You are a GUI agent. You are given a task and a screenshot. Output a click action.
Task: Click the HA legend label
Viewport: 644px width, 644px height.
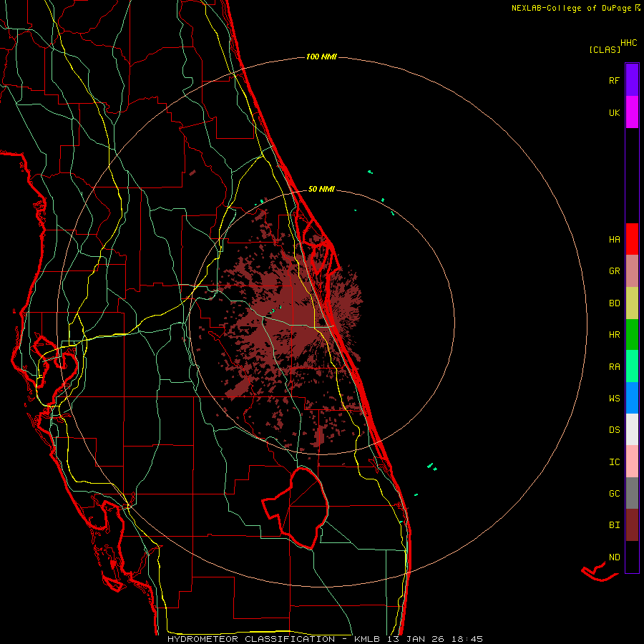pos(614,240)
